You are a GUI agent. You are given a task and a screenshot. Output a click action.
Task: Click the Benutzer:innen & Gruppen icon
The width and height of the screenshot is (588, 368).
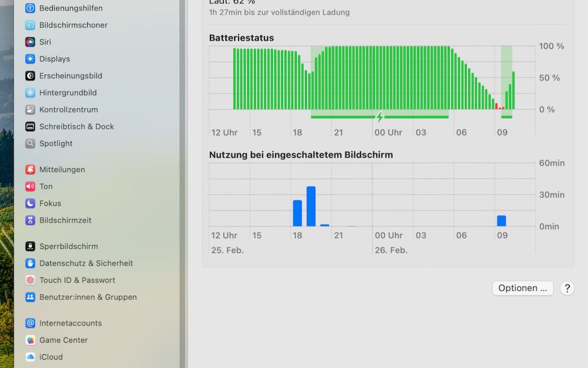tap(30, 297)
